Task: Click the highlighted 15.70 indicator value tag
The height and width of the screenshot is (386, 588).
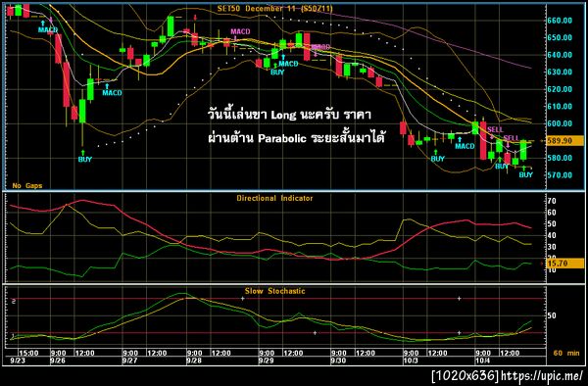Action: [564, 264]
